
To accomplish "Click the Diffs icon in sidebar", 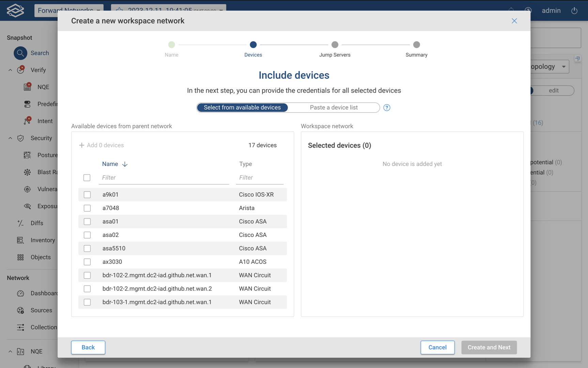I will pos(20,223).
